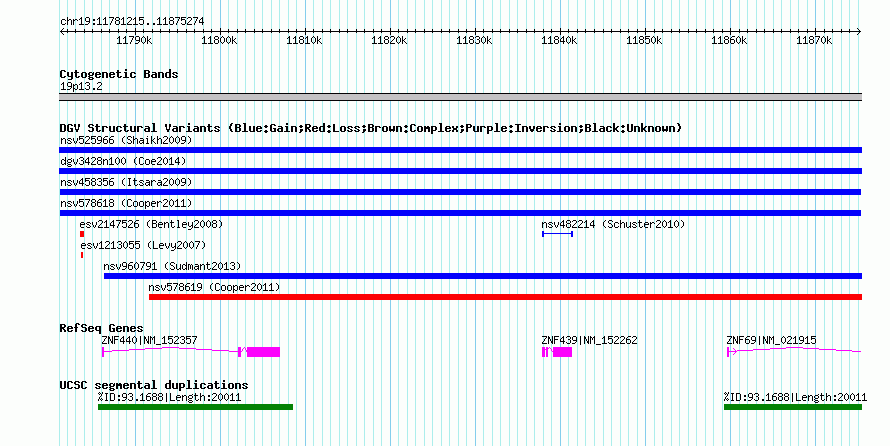Click the 11830k ruler position
Image resolution: width=890 pixels, height=446 pixels.
point(475,40)
